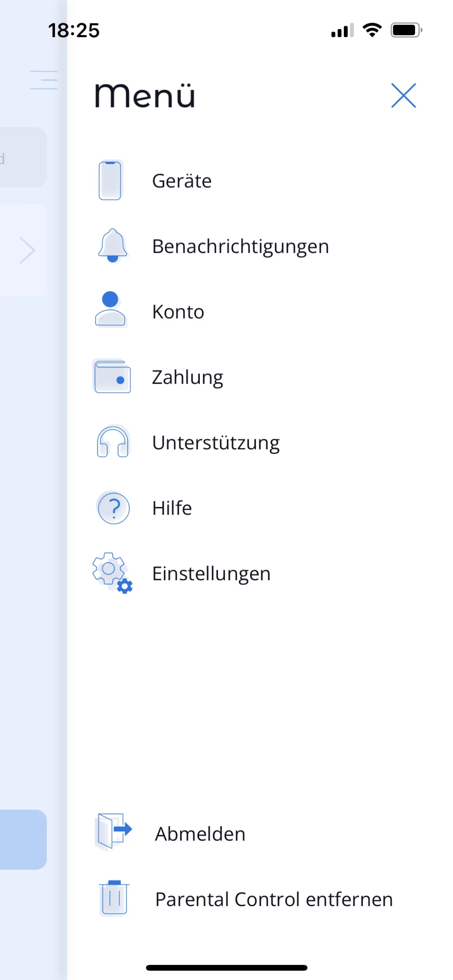Close the Menü panel with the X
The image size is (453, 980).
pyautogui.click(x=403, y=95)
